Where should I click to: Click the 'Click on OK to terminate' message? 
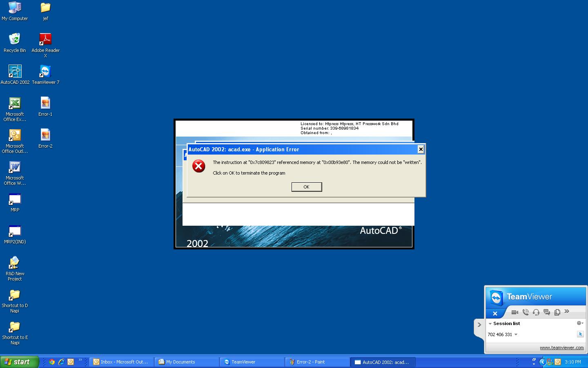click(x=249, y=173)
